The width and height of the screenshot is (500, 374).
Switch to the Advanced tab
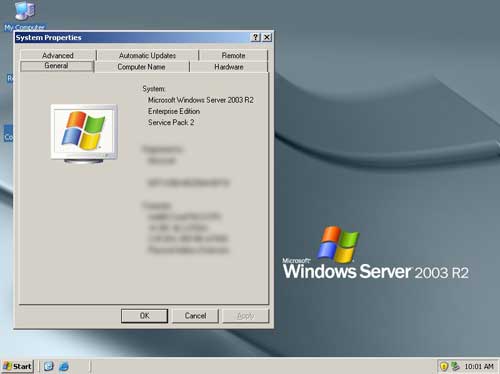(58, 55)
